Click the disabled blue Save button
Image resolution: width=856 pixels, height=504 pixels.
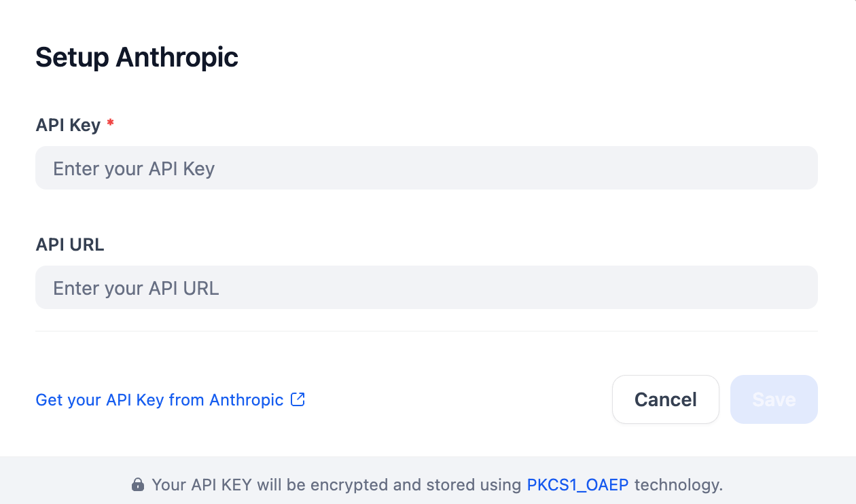774,399
